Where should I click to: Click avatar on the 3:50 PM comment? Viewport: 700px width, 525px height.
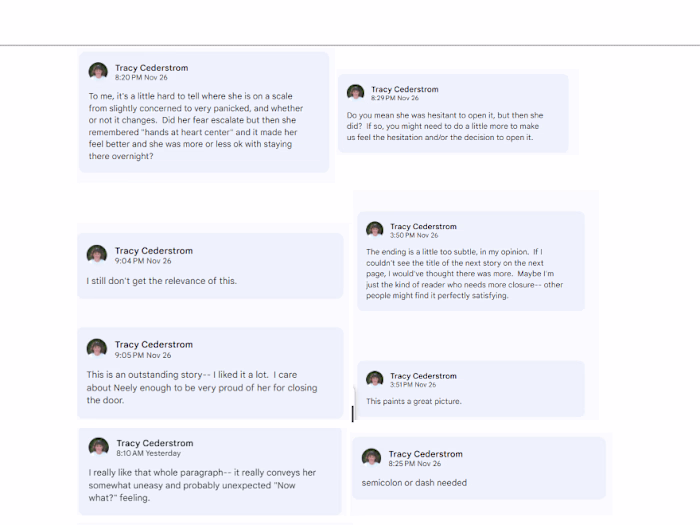375,229
